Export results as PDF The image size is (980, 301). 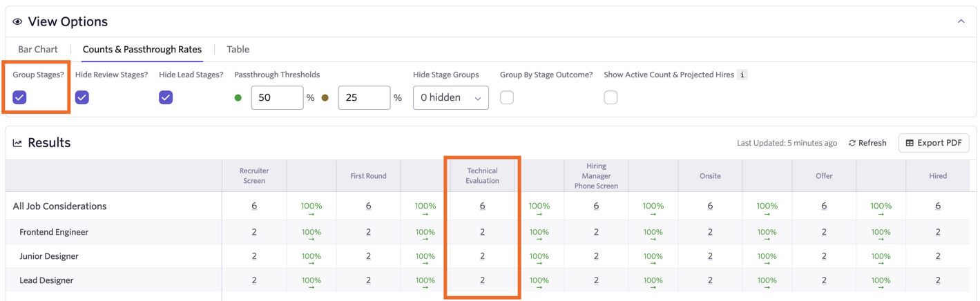[934, 143]
